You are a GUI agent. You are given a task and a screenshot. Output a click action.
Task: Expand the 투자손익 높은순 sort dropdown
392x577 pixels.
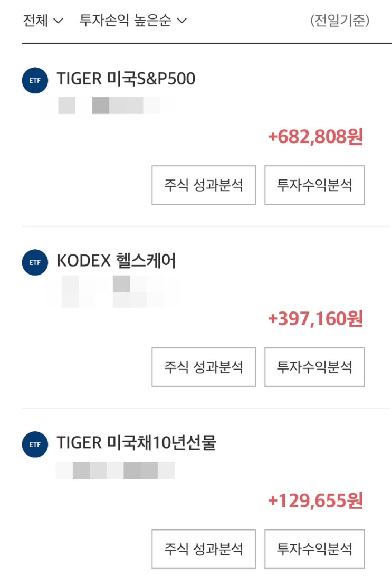tap(133, 21)
